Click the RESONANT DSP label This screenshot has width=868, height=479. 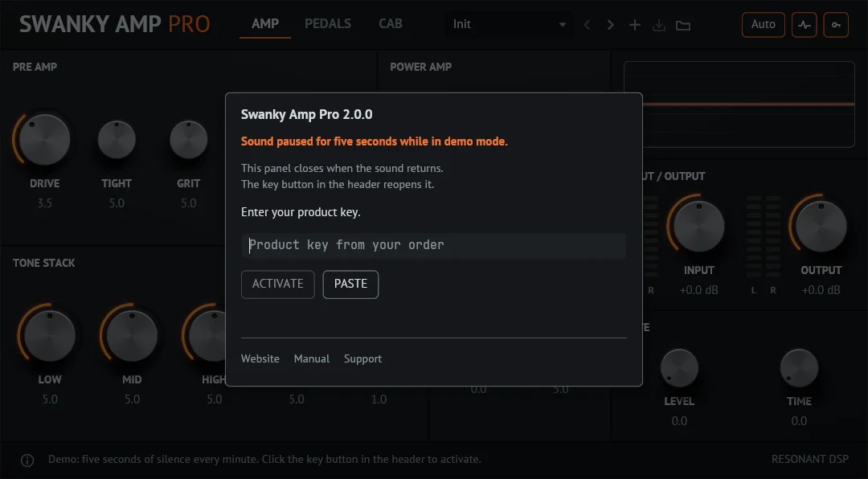click(x=810, y=459)
